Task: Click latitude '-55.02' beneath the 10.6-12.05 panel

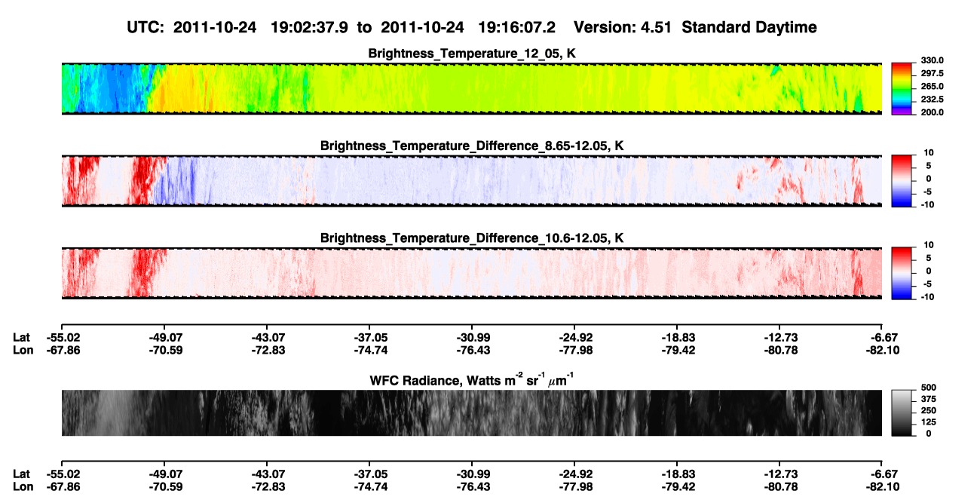Action: point(62,337)
